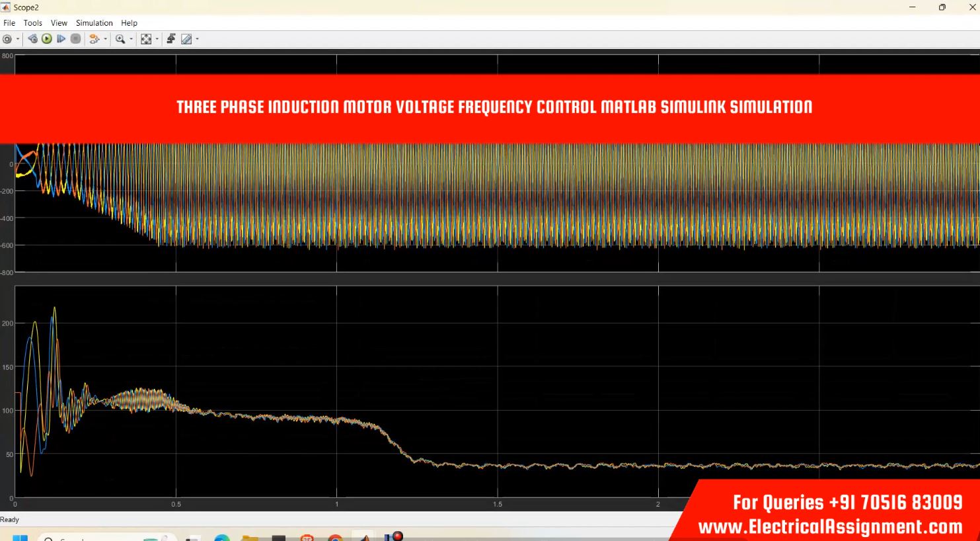Viewport: 980px width, 541px height.
Task: Expand the Zoom tool dropdown arrow
Action: point(131,39)
